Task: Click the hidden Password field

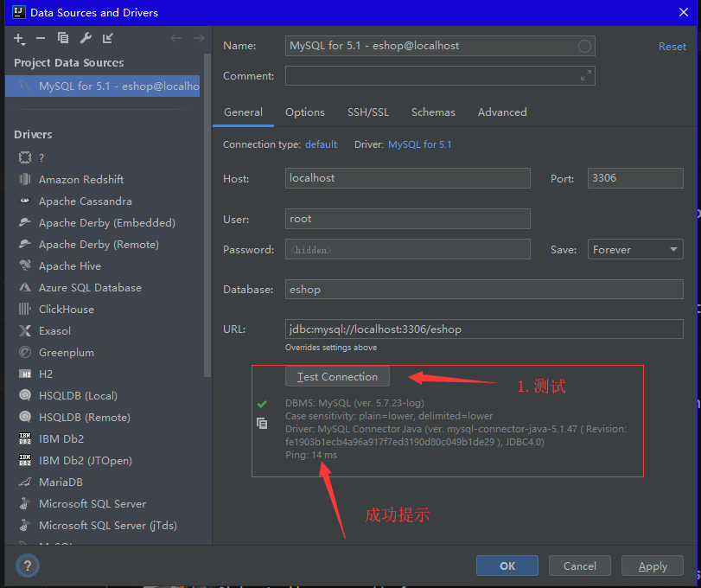Action: tap(408, 250)
